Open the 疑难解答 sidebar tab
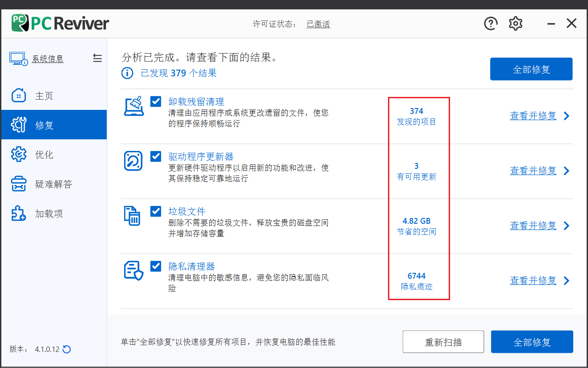This screenshot has height=368, width=588. [x=54, y=184]
